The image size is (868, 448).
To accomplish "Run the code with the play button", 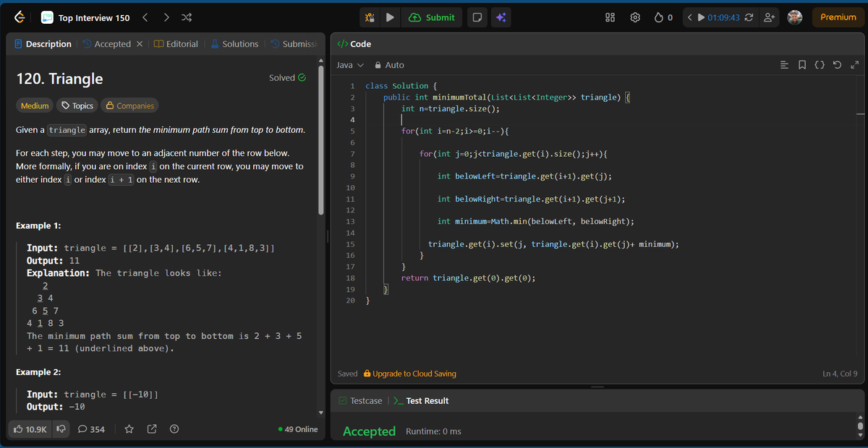I will click(390, 17).
